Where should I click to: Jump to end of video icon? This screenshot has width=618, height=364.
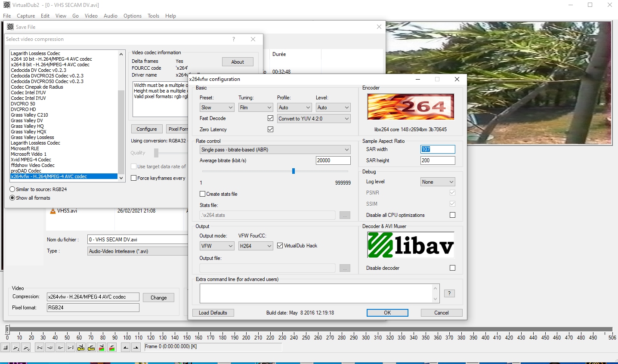(x=71, y=348)
